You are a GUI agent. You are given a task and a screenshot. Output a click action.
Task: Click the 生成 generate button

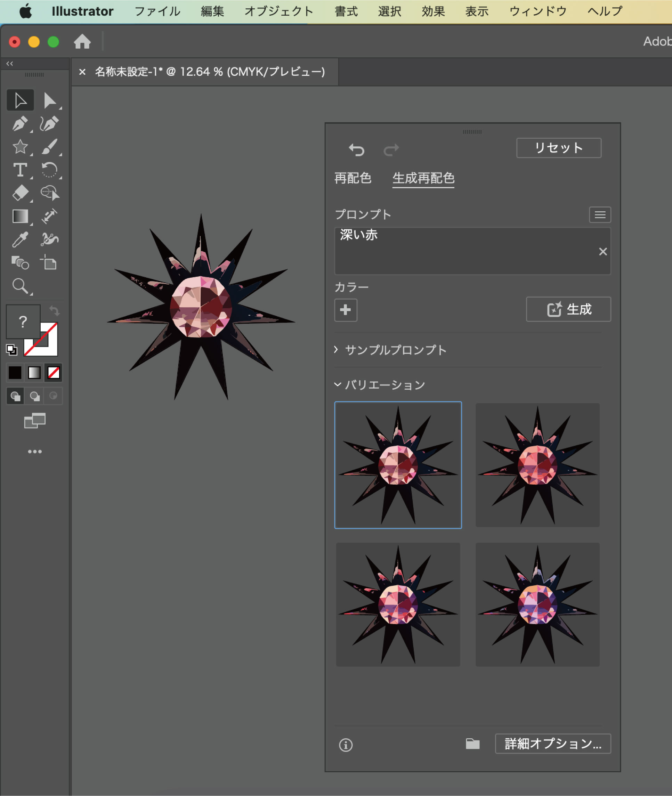point(568,309)
